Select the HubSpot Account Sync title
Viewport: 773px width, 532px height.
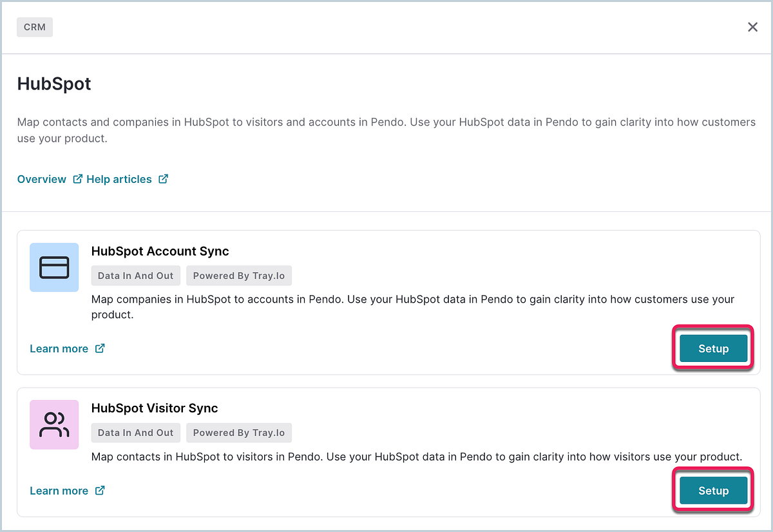point(160,251)
